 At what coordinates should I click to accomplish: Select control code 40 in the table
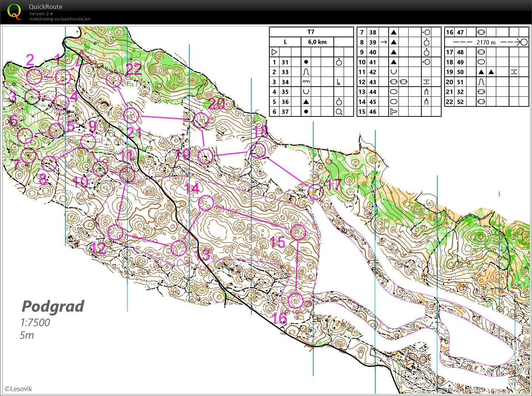click(x=373, y=52)
